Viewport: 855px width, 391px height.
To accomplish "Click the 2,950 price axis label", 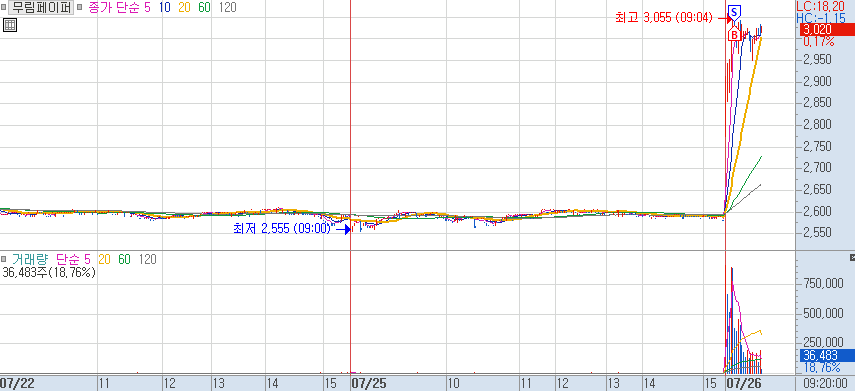I will [816, 59].
